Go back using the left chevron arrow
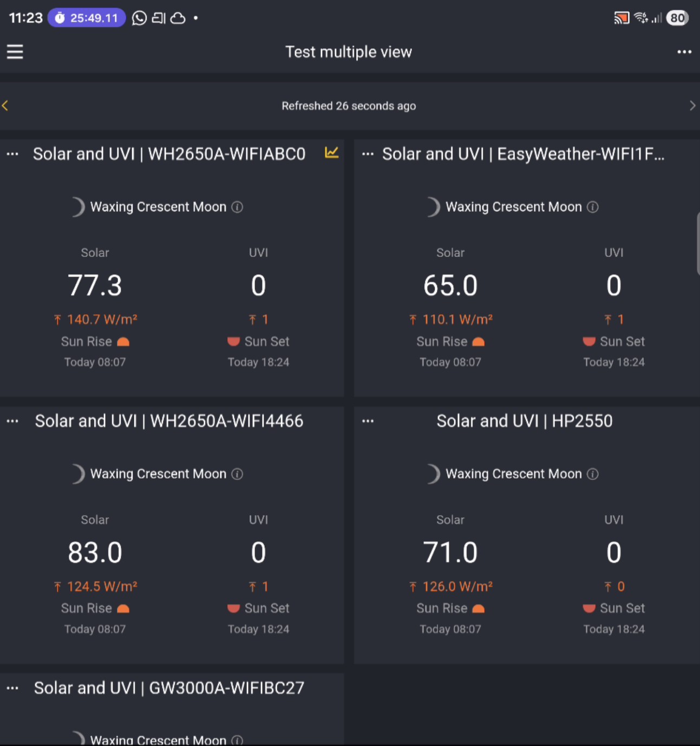This screenshot has width=700, height=746. coord(5,106)
